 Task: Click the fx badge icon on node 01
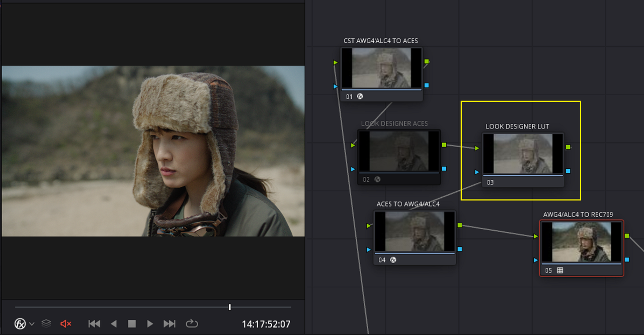(x=360, y=96)
